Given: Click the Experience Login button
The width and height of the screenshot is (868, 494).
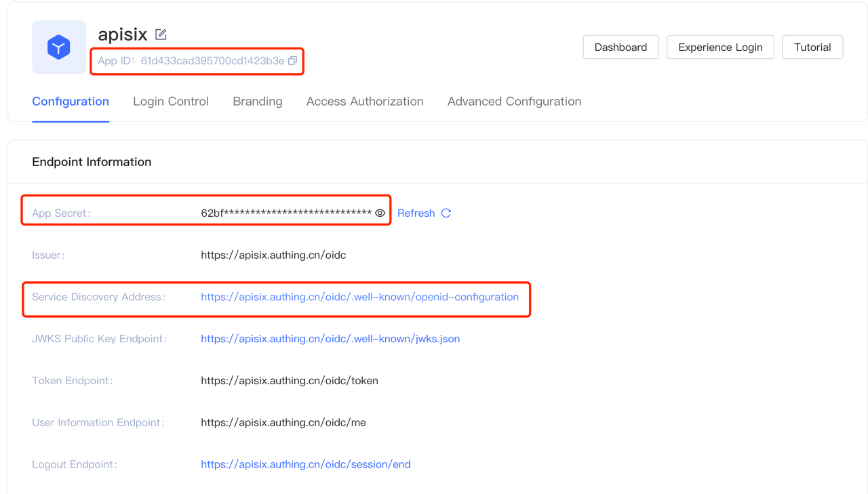Looking at the screenshot, I should tap(720, 47).
